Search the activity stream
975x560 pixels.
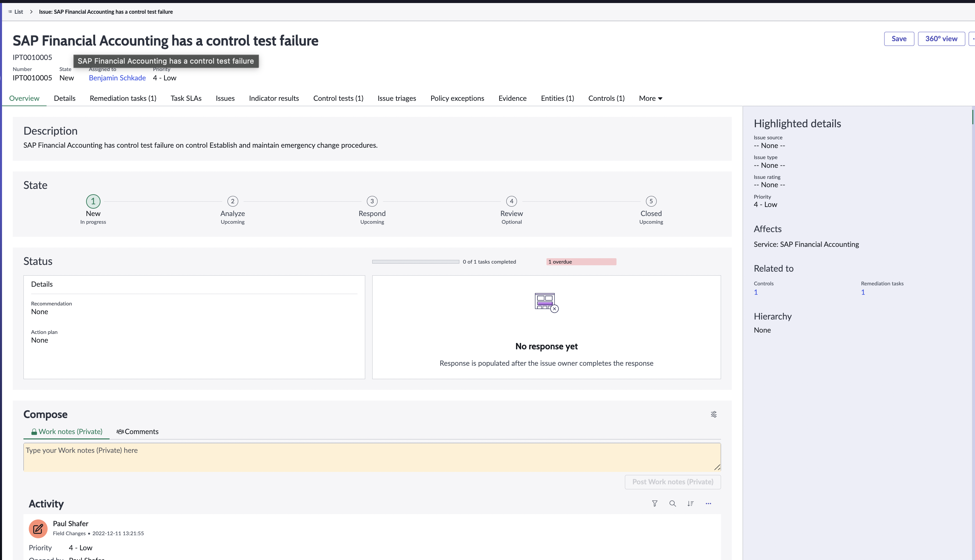point(672,503)
